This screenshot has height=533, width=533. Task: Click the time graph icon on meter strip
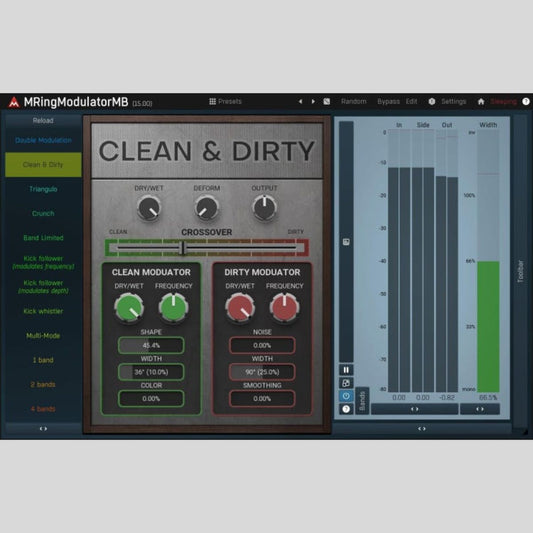(346, 242)
